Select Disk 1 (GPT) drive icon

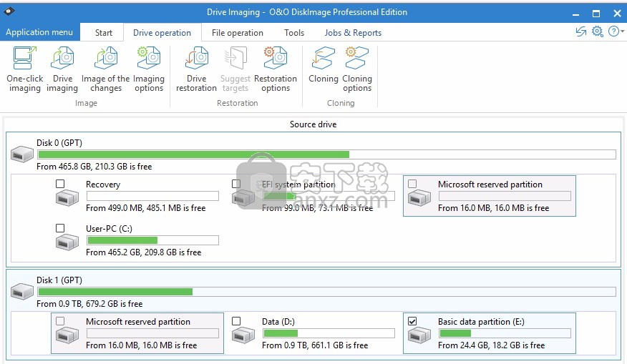[x=22, y=291]
